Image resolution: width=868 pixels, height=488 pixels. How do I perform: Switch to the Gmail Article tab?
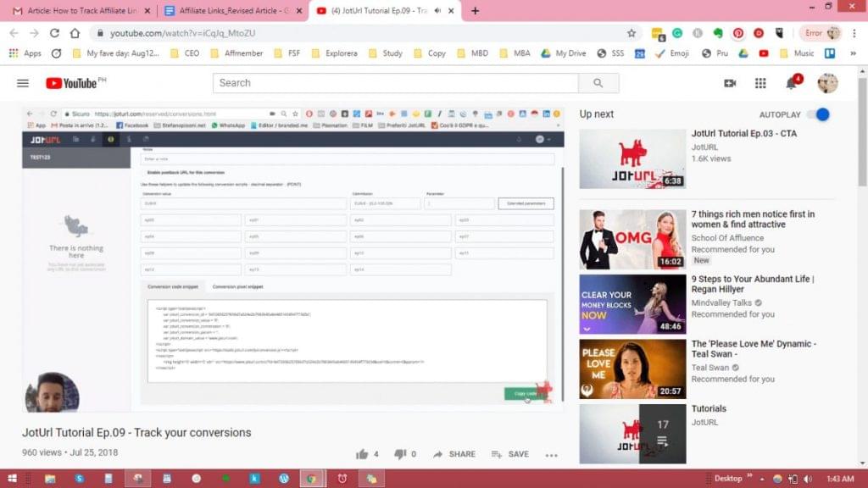[x=81, y=10]
